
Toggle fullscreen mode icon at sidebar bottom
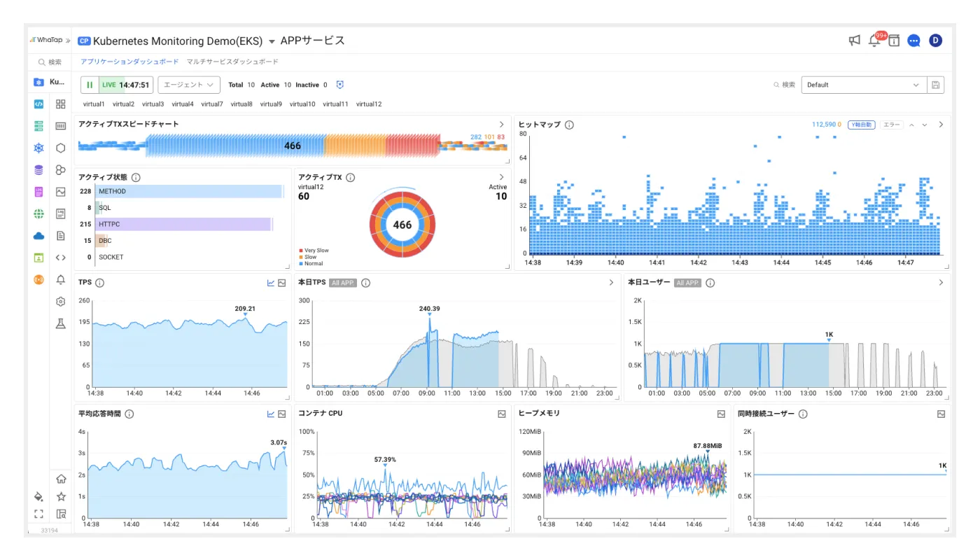(x=38, y=514)
